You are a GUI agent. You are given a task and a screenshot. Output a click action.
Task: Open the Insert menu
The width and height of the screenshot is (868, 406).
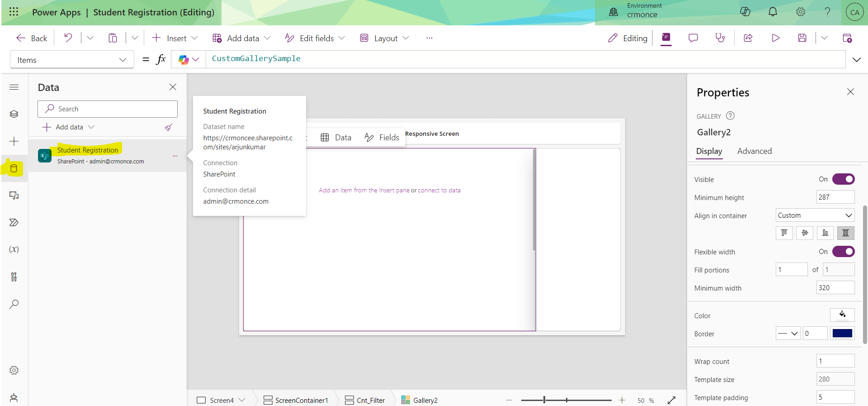pyautogui.click(x=175, y=38)
